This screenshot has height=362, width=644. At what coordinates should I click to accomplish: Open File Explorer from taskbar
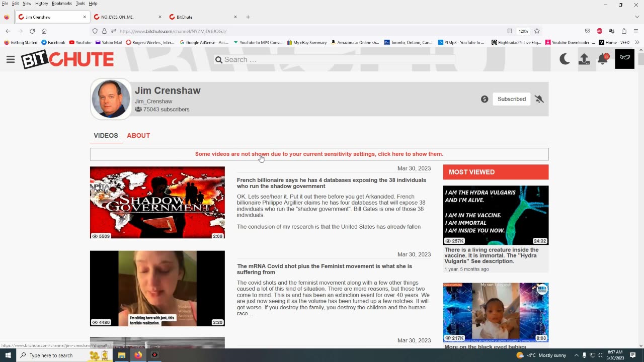[x=121, y=355]
